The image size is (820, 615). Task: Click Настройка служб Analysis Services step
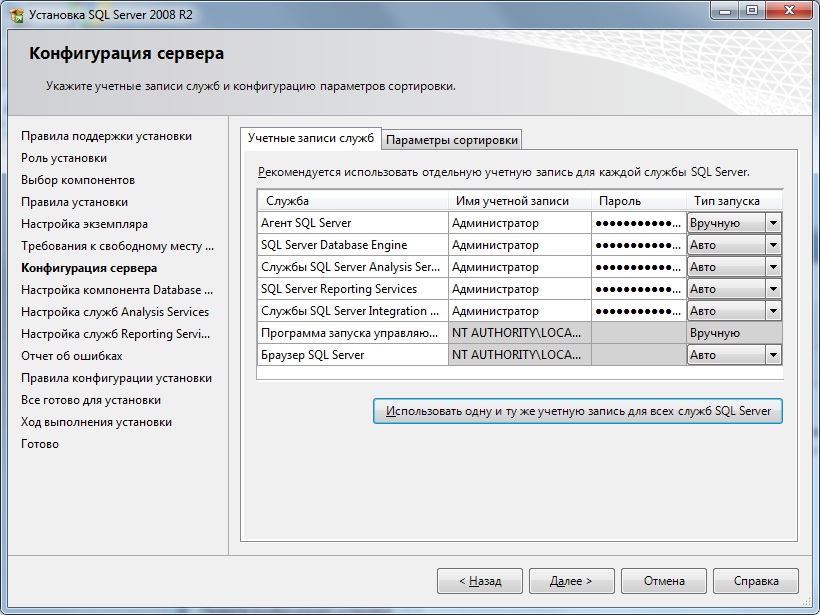pos(115,312)
